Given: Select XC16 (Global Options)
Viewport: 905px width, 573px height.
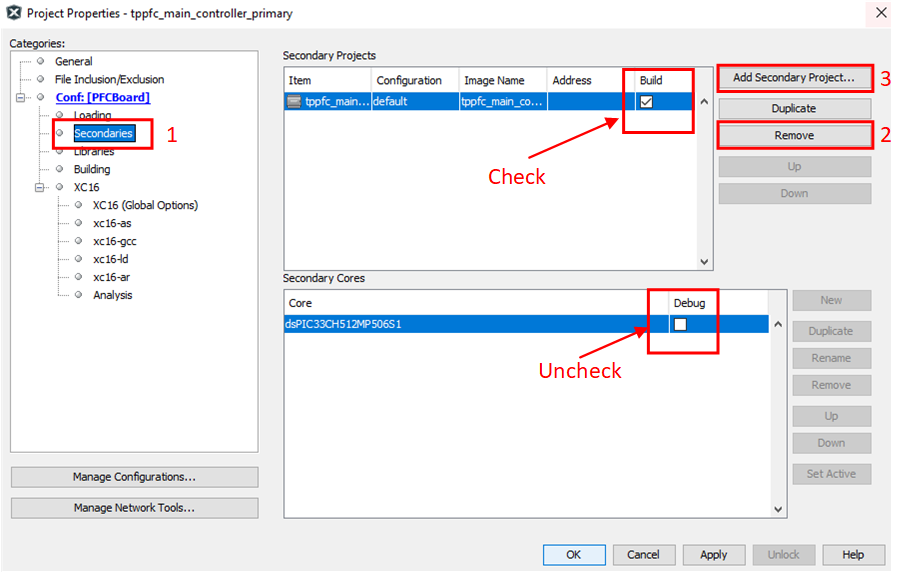Looking at the screenshot, I should coord(145,205).
